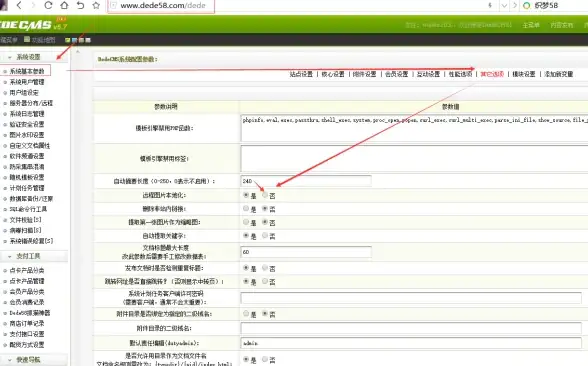Image resolution: width=588 pixels, height=366 pixels.
Task: Open 系统基本参数 in sidebar
Action: pos(27,71)
